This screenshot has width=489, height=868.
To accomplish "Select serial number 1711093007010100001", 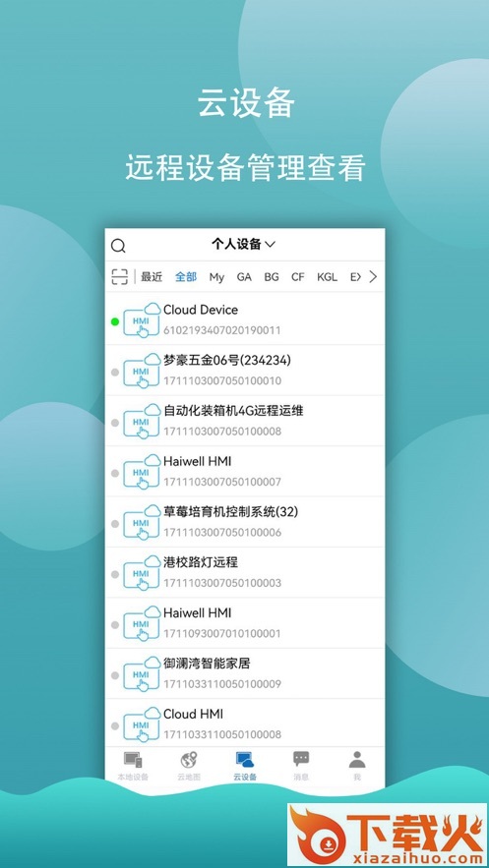I will tap(222, 633).
